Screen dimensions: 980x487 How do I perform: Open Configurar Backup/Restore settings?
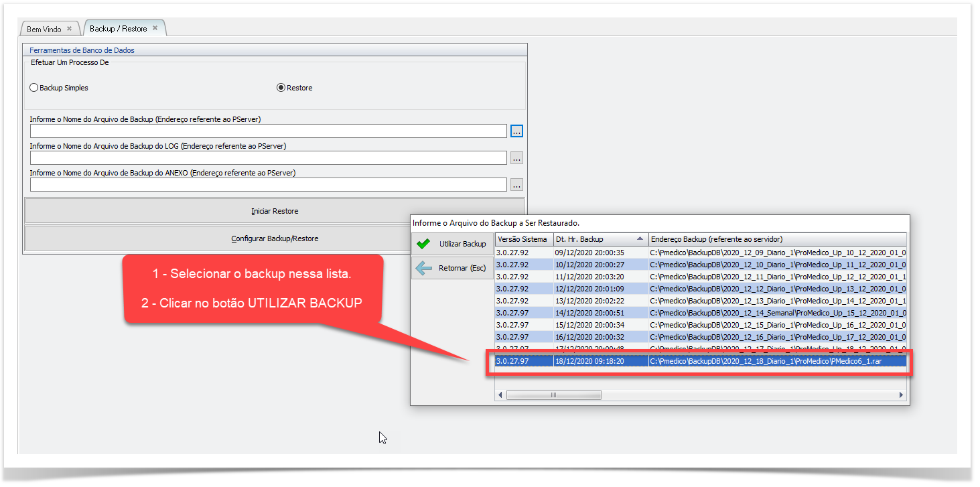point(275,238)
